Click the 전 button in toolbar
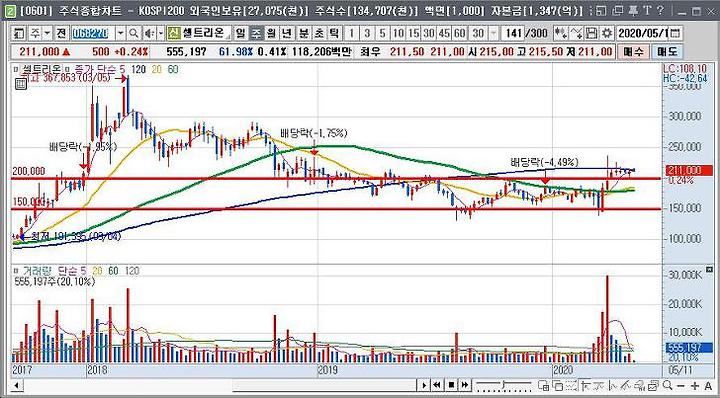Screen dimensions: 720x398 pos(61,33)
